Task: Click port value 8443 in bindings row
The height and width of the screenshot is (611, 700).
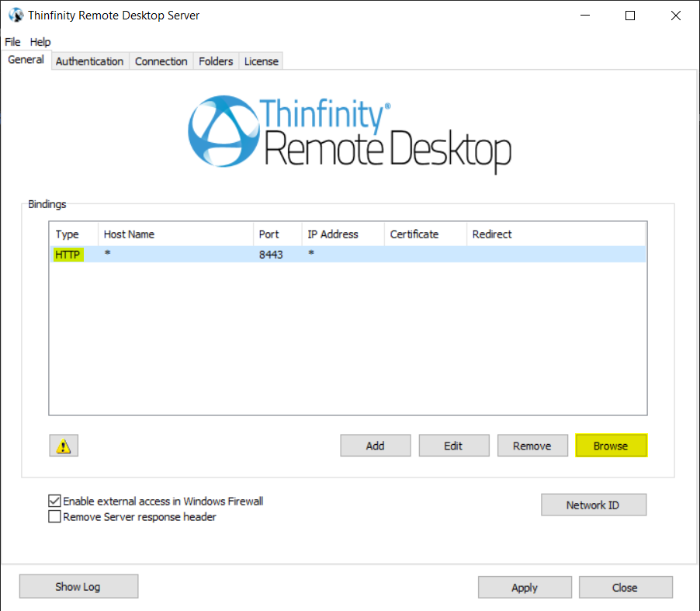Action: pyautogui.click(x=271, y=255)
